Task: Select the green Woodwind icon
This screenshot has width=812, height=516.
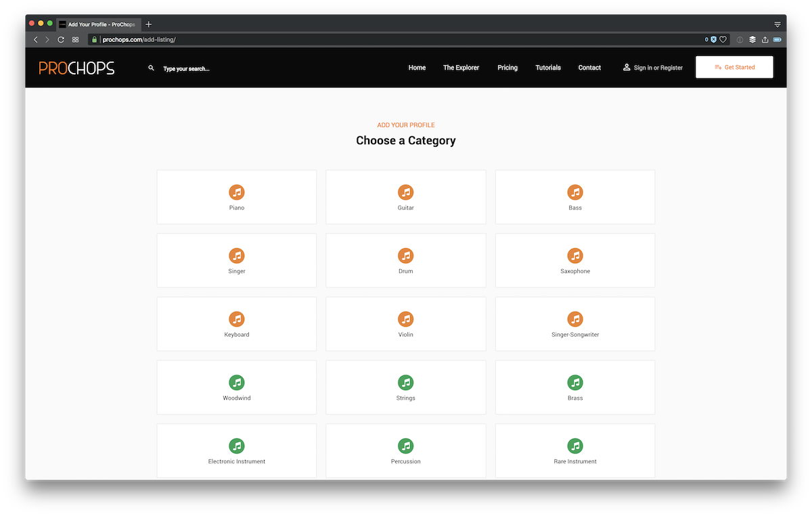Action: coord(236,382)
